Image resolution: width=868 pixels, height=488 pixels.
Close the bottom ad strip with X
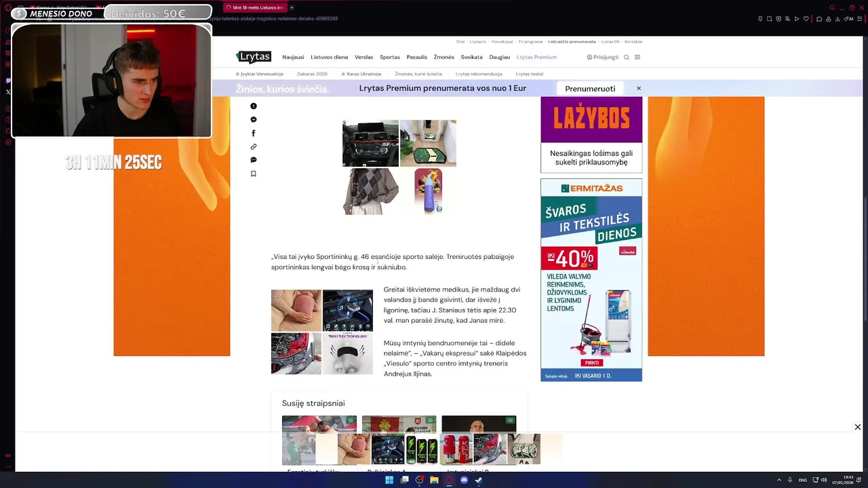coord(858,427)
